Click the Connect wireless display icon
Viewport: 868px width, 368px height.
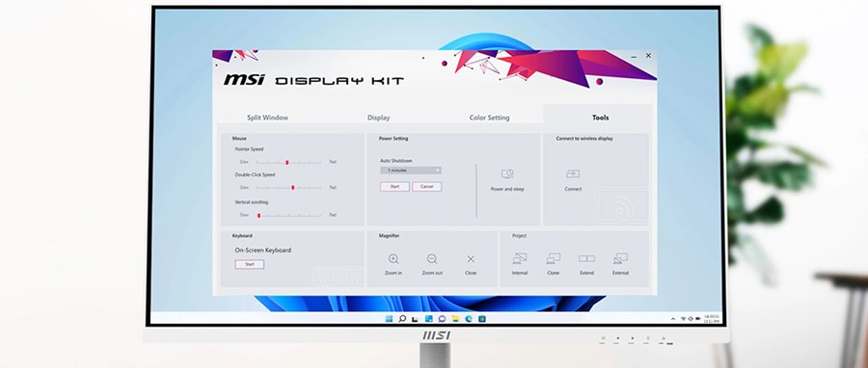click(x=573, y=174)
